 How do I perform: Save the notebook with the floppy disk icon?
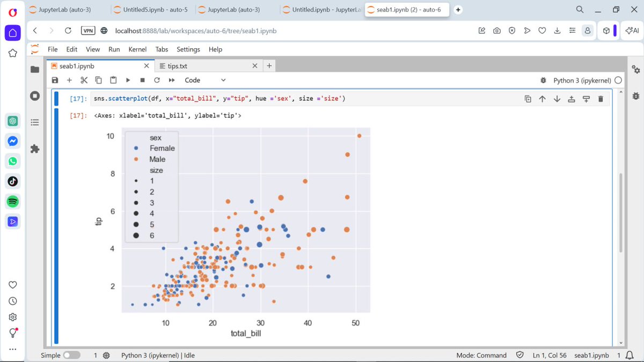(55, 80)
